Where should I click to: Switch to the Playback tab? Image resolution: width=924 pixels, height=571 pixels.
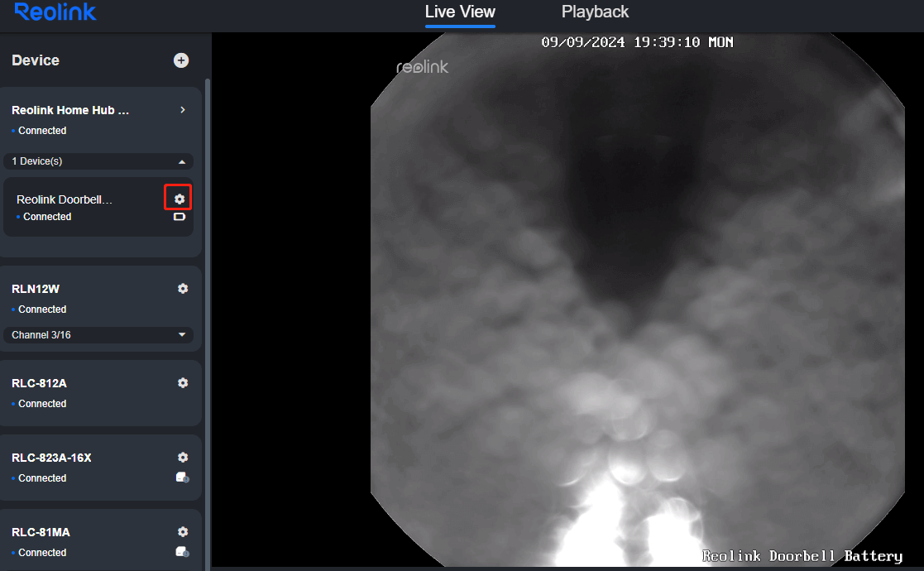click(x=595, y=12)
